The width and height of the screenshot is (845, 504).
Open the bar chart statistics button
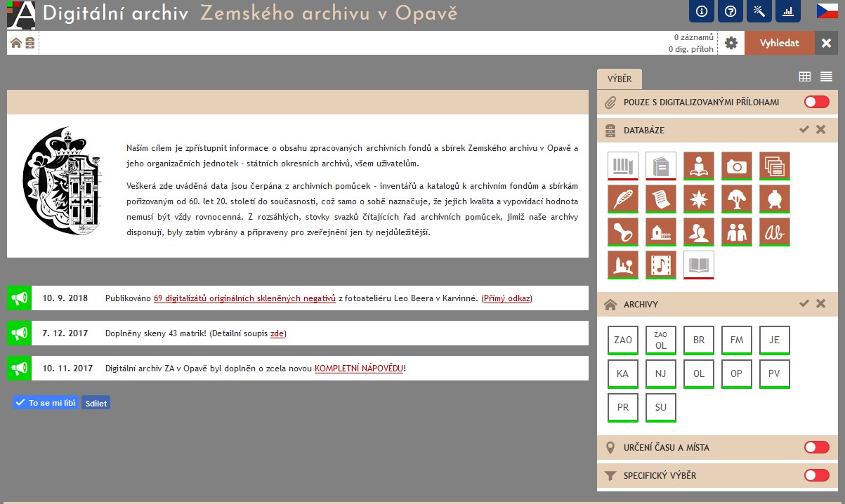(787, 11)
